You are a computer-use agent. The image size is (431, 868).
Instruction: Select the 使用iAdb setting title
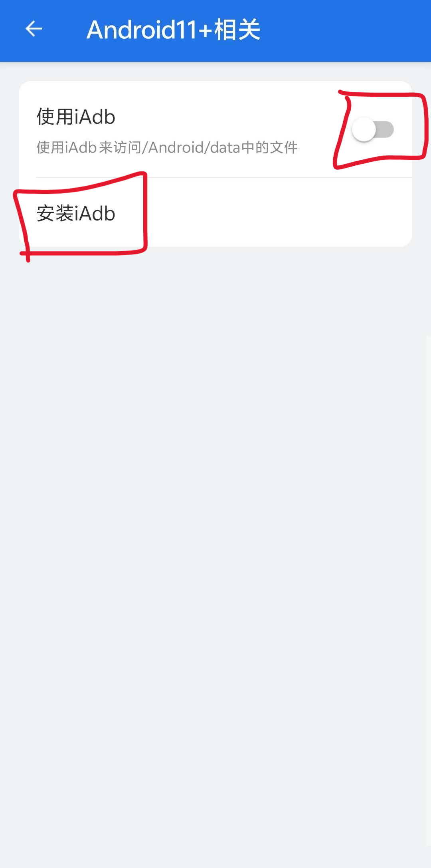pyautogui.click(x=76, y=117)
